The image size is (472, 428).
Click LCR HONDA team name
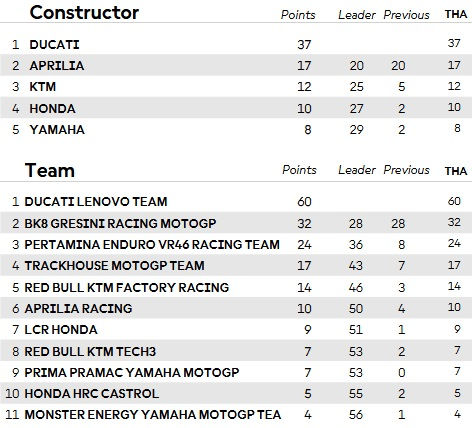coord(61,330)
